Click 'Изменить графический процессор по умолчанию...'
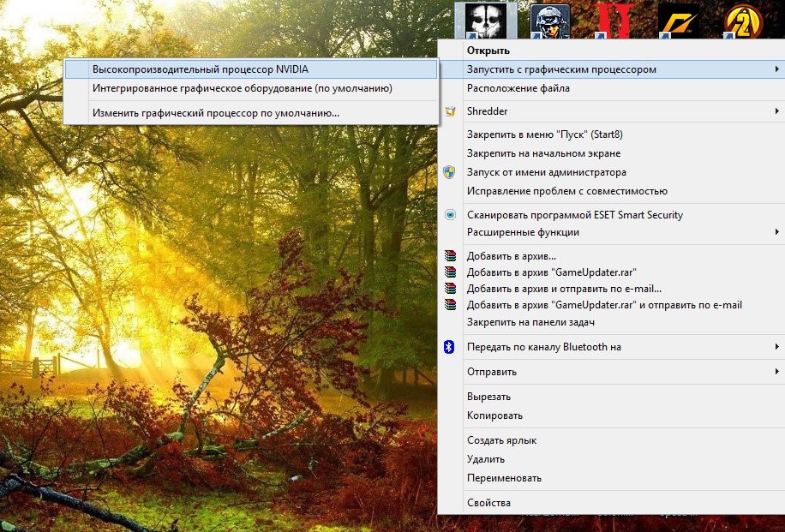The height and width of the screenshot is (532, 785). pos(251,113)
